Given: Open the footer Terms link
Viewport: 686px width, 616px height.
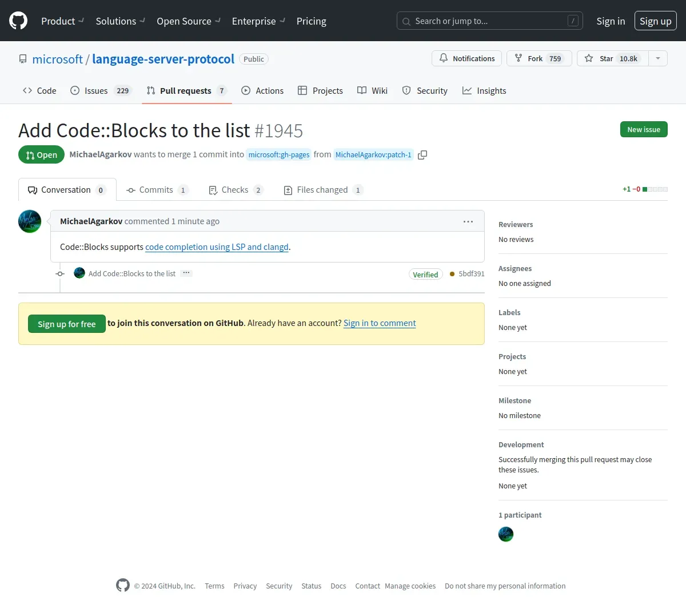Looking at the screenshot, I should [214, 586].
